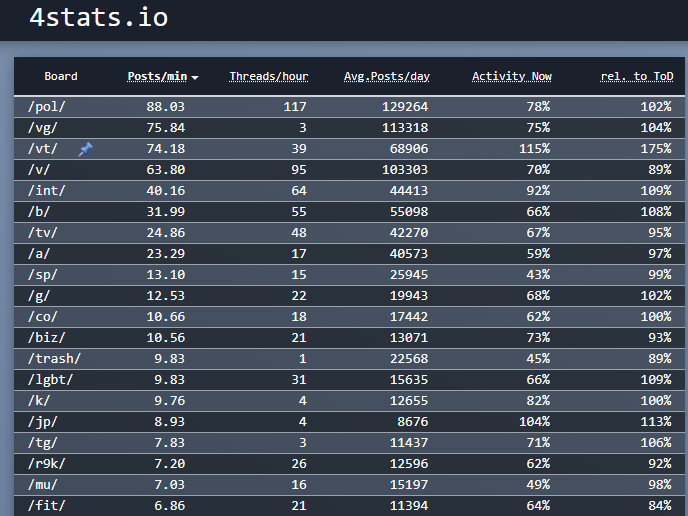This screenshot has height=516, width=688.
Task: Sort table by Avg.Posts/day column
Action: (x=386, y=77)
